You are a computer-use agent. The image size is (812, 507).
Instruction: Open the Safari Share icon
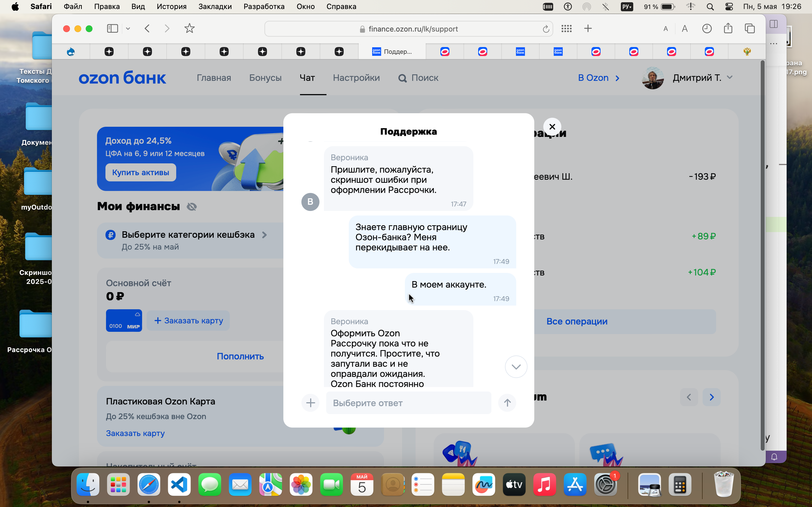(x=728, y=28)
